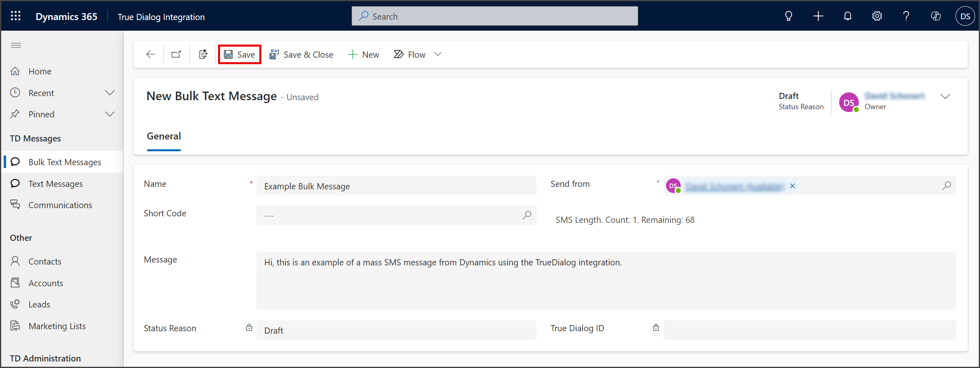Screen dimensions: 980x368
Task: Click the Send from user link
Action: point(735,186)
